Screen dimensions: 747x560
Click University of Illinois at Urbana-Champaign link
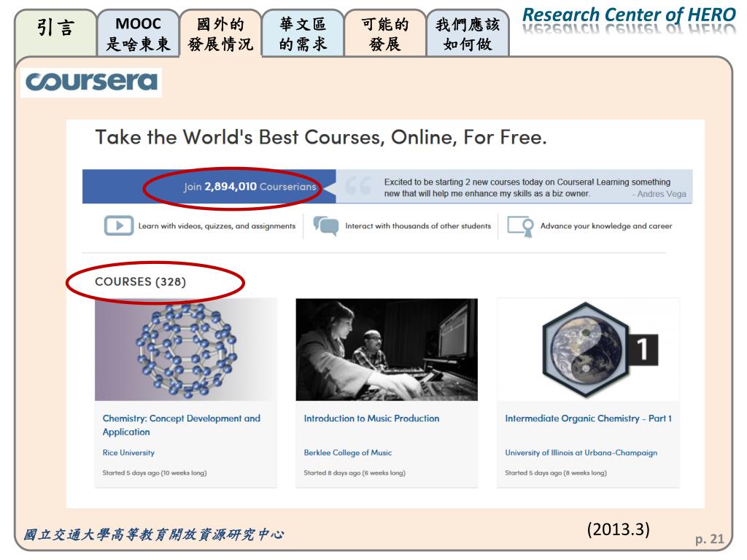[x=581, y=452]
